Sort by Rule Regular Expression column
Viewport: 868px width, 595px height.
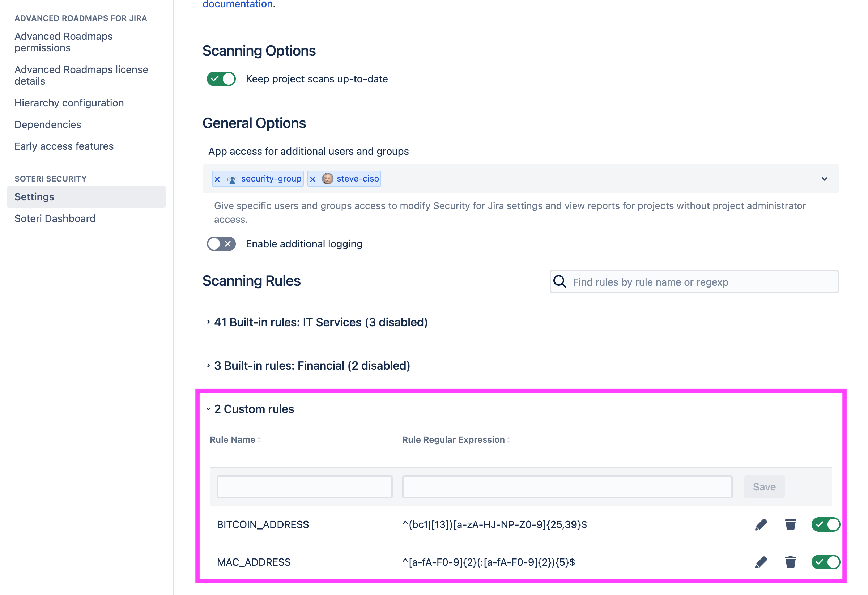509,440
